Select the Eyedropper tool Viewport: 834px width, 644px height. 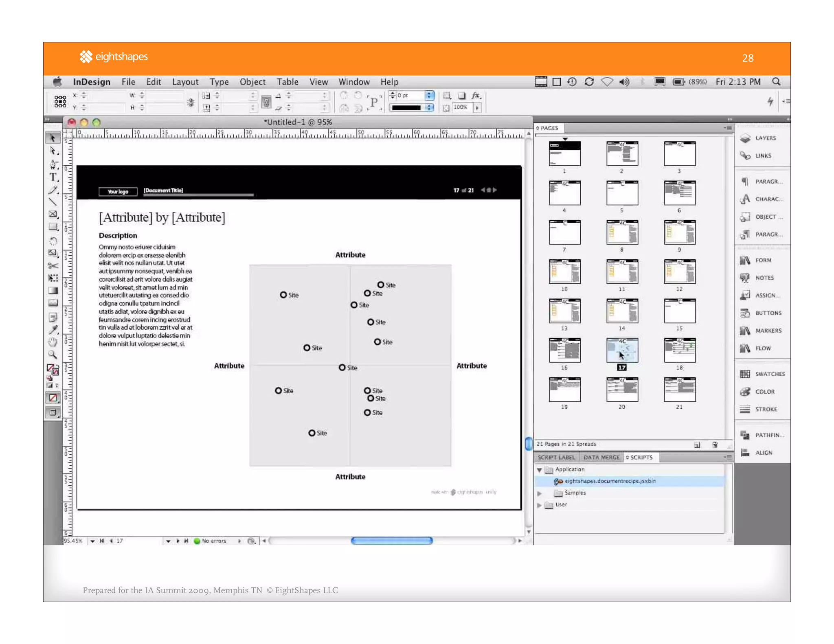[x=53, y=329]
